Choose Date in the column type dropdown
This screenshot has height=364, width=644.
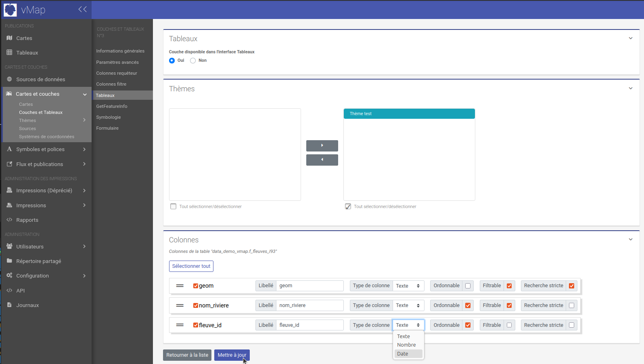(403, 354)
